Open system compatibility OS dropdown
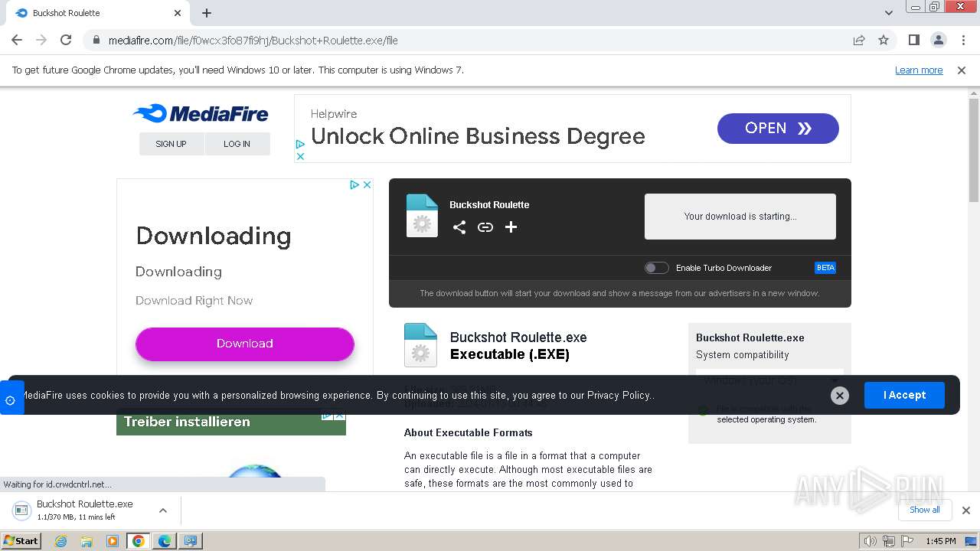980x551 pixels. pyautogui.click(x=769, y=380)
